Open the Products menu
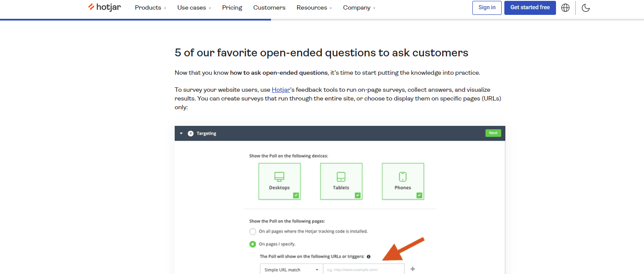Viewport: 644px width, 274px height. click(151, 8)
